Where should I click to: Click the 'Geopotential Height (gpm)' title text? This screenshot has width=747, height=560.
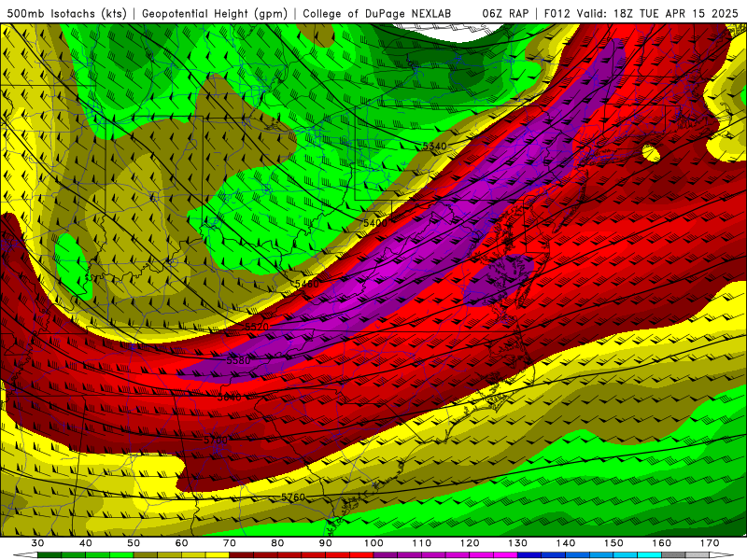coord(215,13)
